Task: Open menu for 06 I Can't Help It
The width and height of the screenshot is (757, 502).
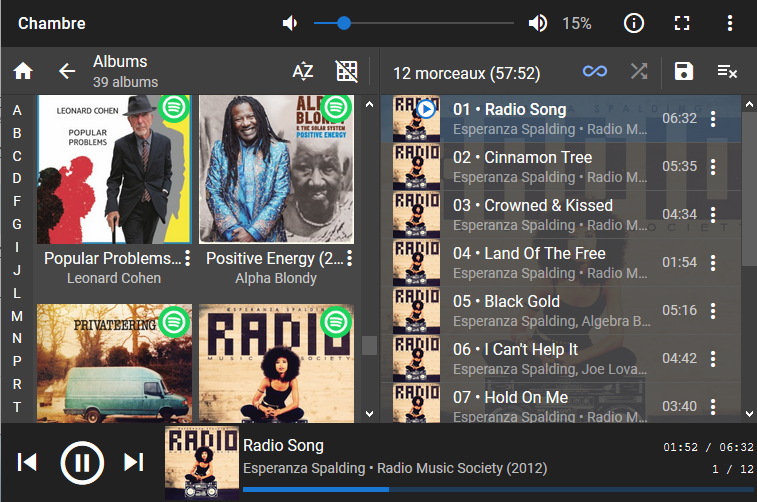Action: (x=713, y=359)
